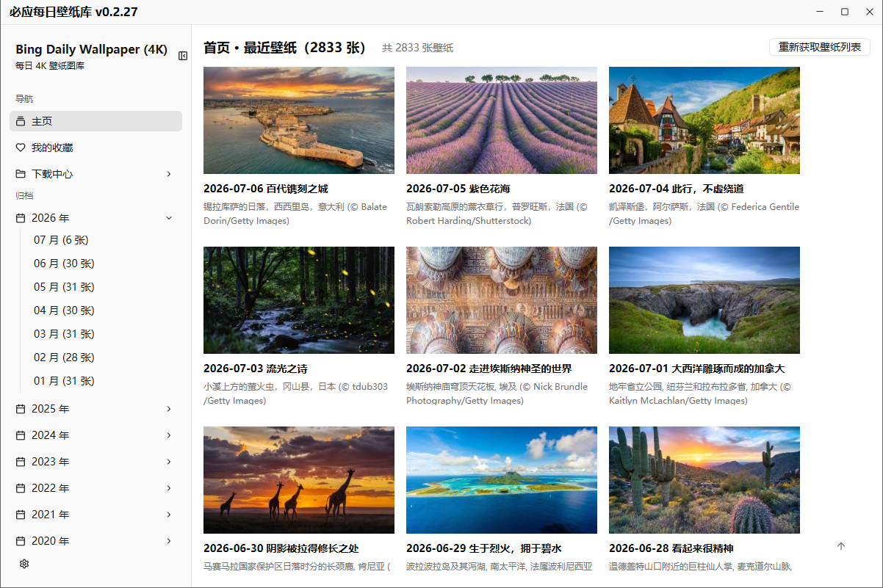Expand the 下载中心 submenu arrow

pos(169,174)
